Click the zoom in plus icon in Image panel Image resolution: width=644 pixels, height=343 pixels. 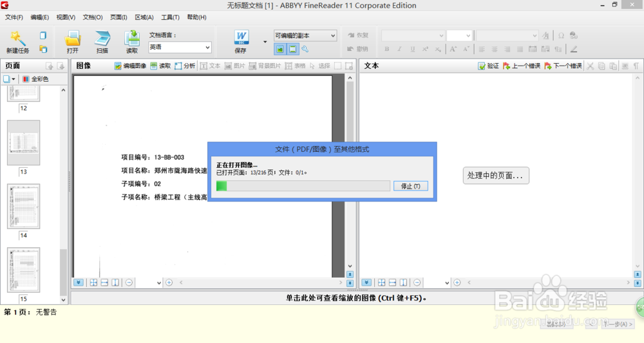tap(169, 283)
